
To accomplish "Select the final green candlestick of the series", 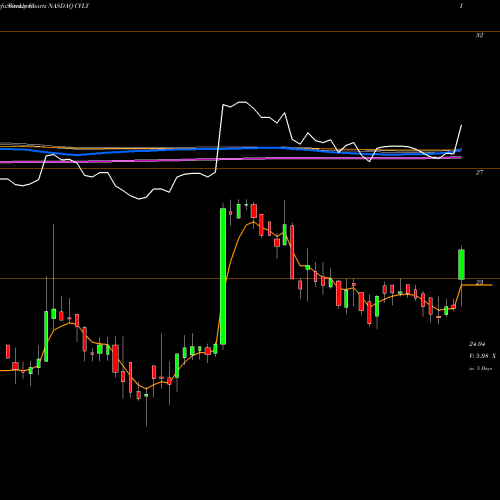I will click(x=461, y=264).
